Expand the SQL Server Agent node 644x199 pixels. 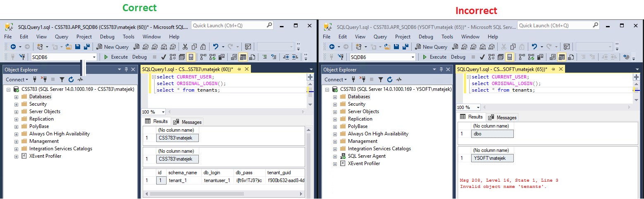[x=335, y=156]
